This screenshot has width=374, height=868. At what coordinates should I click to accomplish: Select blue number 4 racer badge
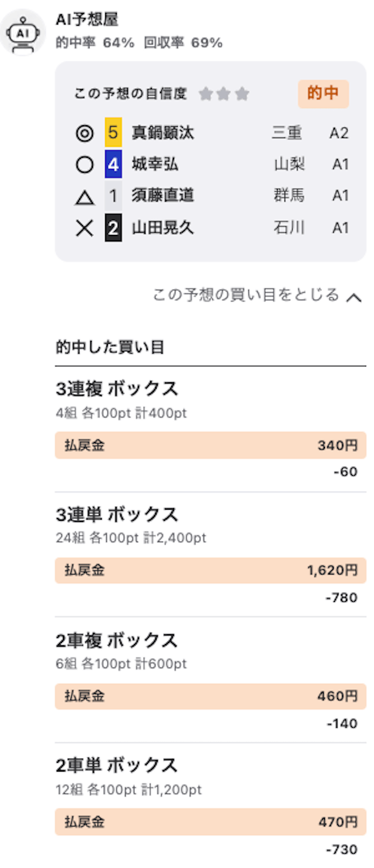(113, 164)
